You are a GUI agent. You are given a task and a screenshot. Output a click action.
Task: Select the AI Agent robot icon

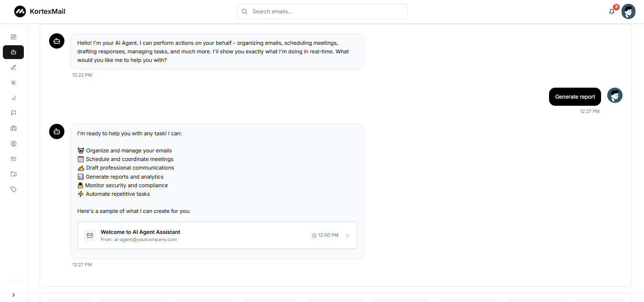pos(13,52)
